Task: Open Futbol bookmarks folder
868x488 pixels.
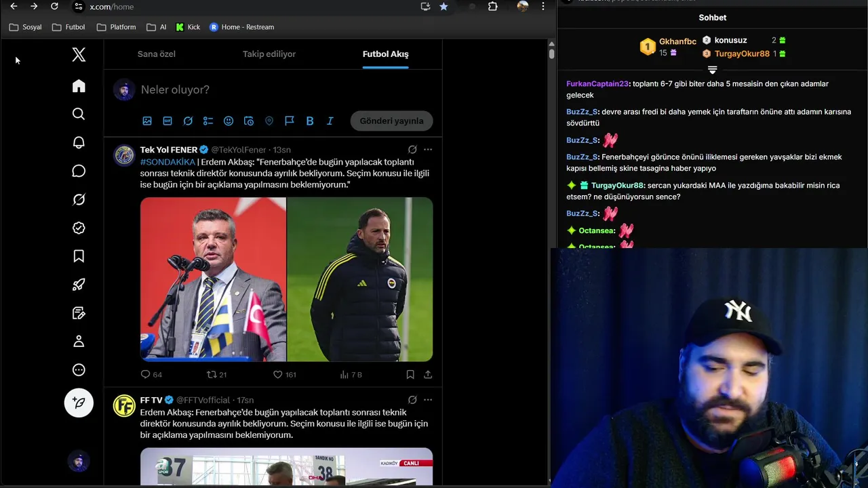Action: tap(68, 27)
